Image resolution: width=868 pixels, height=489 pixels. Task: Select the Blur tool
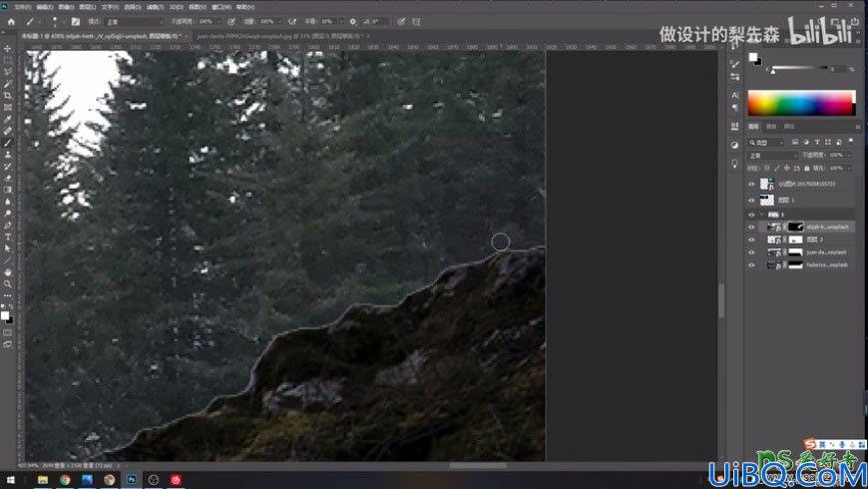click(x=8, y=202)
